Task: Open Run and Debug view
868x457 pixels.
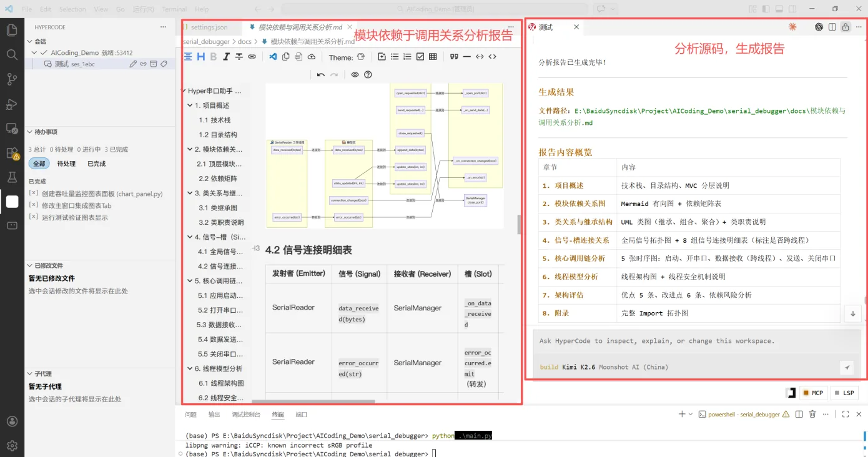Action: click(x=12, y=104)
